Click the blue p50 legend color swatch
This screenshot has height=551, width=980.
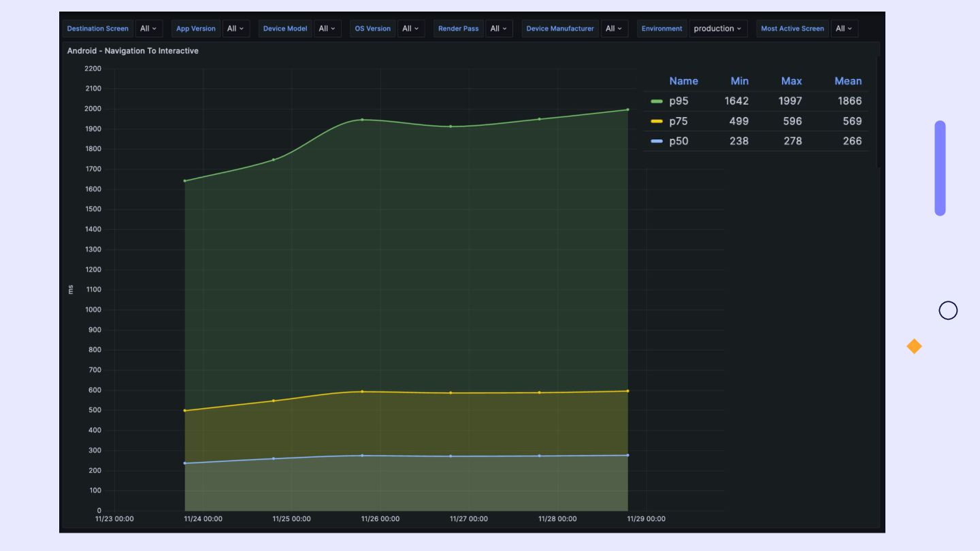point(657,141)
